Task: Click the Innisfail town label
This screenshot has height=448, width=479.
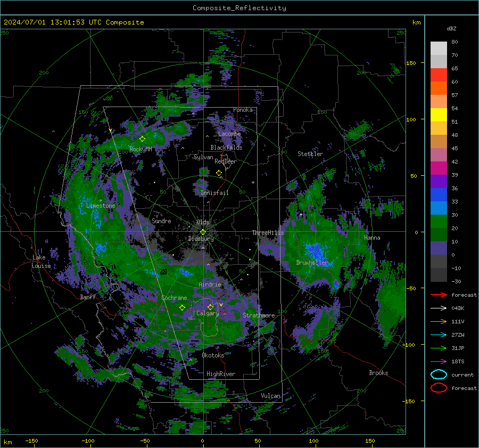Action: pos(215,193)
